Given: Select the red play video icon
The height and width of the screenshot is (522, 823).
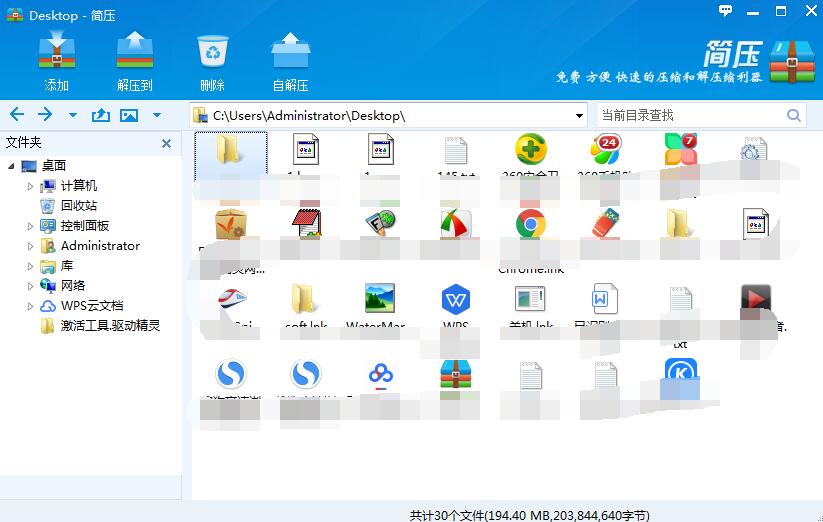Looking at the screenshot, I should pyautogui.click(x=755, y=299).
